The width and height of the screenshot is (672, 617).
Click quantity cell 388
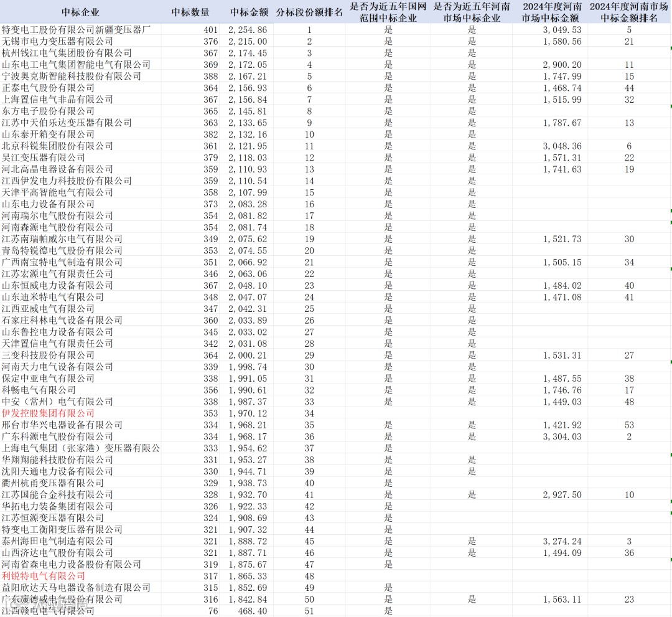coord(210,77)
